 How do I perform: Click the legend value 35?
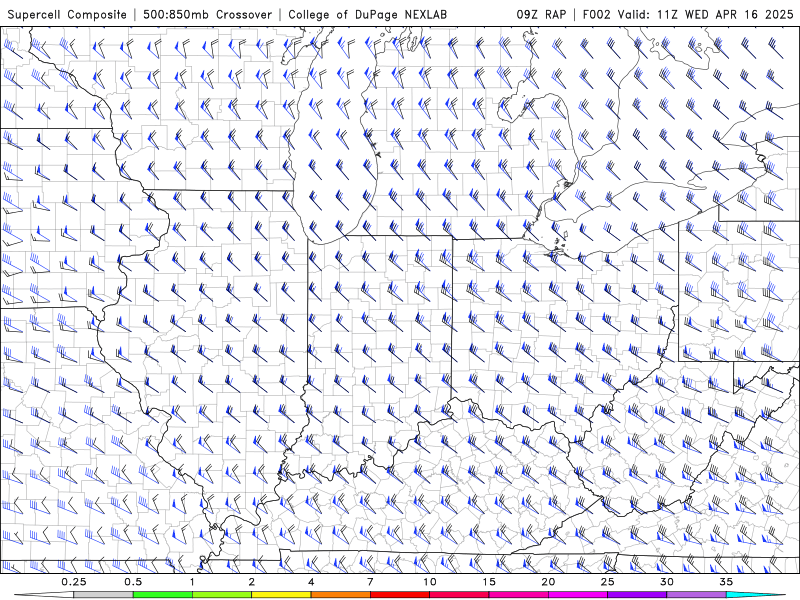[x=726, y=582]
